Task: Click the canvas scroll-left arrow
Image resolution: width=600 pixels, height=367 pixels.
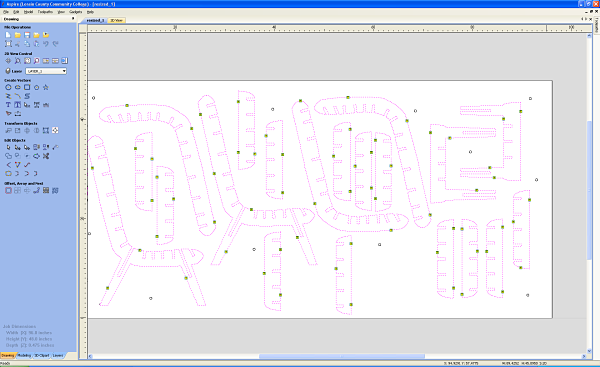Action: 91,356
